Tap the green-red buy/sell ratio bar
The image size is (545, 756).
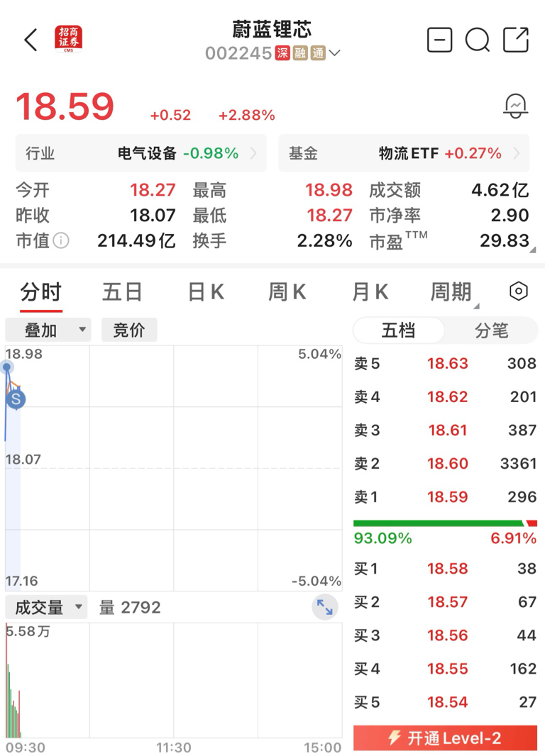(445, 523)
